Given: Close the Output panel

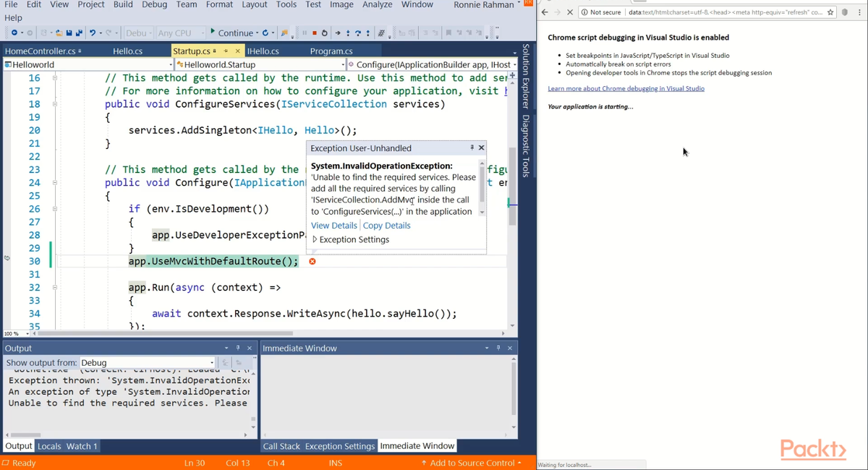Looking at the screenshot, I should (250, 348).
